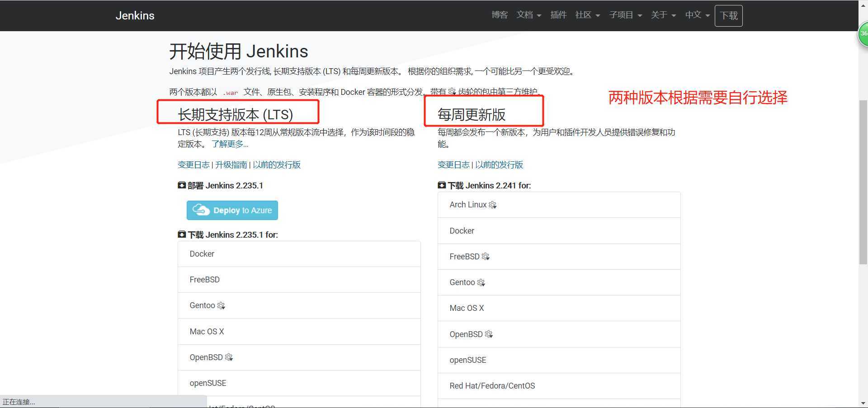Select FreeBSD in LTS download list
Screen dimensions: 868x408
299,280
